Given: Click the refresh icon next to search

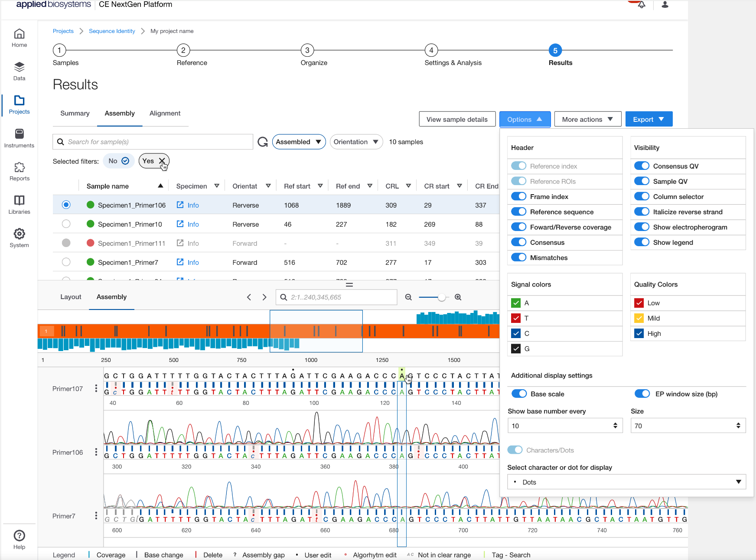Looking at the screenshot, I should 263,142.
